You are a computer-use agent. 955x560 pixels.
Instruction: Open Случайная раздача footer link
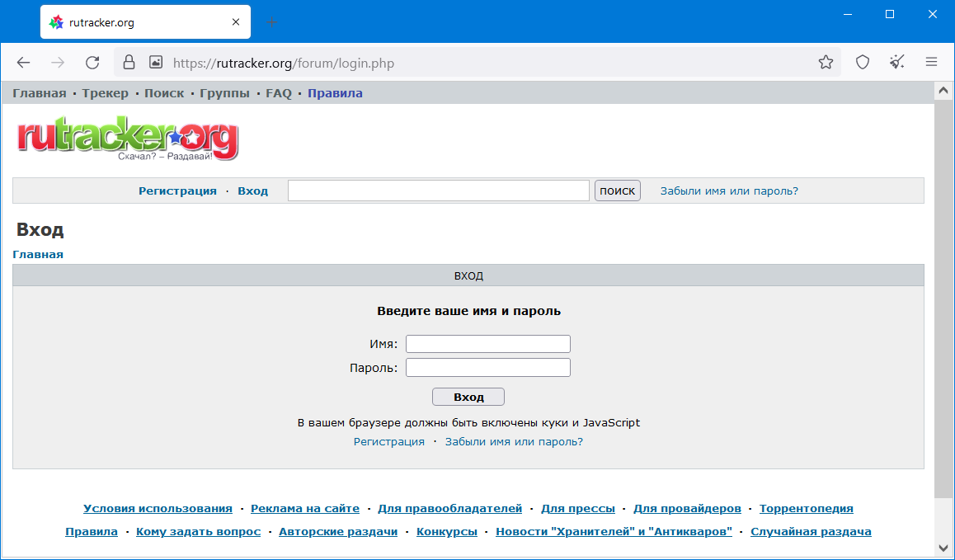(x=811, y=531)
